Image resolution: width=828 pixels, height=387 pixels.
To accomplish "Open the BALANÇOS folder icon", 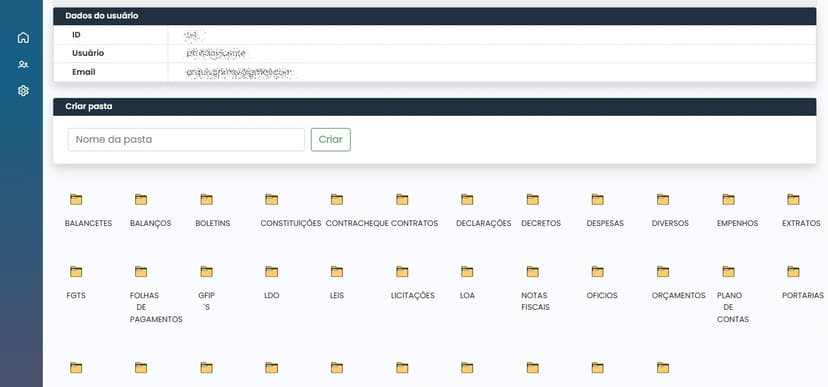I will tap(141, 200).
